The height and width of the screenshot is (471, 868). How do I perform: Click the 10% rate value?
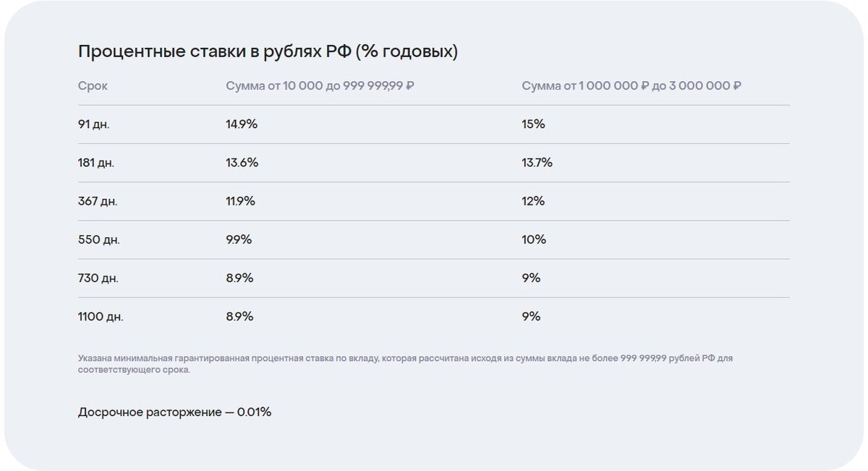(534, 239)
